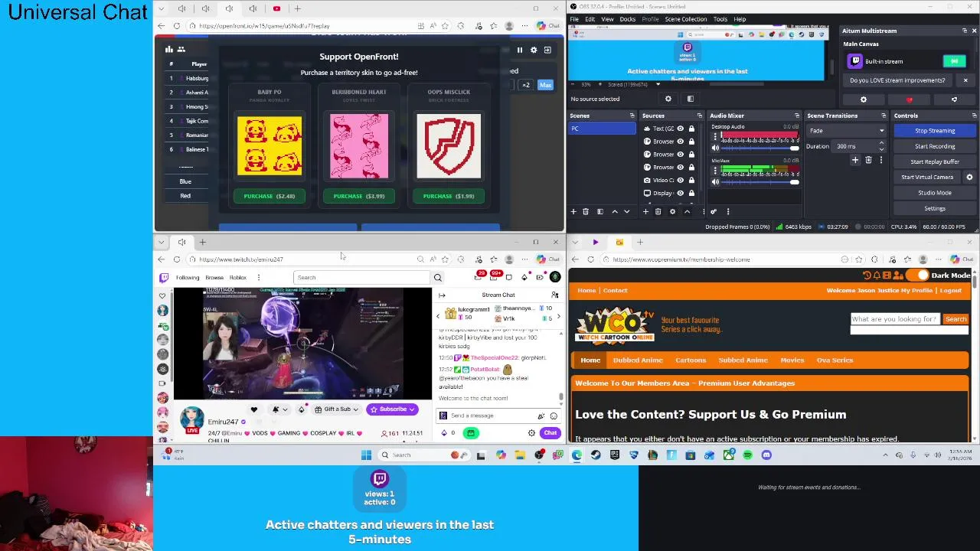Set OpenFront replay speed to Max
This screenshot has height=551, width=980.
point(545,85)
